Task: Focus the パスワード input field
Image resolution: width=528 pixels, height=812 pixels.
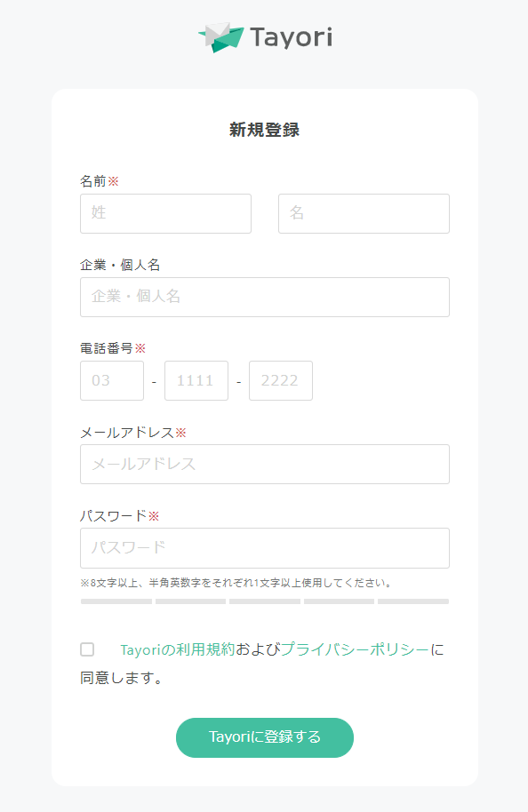Action: coord(265,548)
